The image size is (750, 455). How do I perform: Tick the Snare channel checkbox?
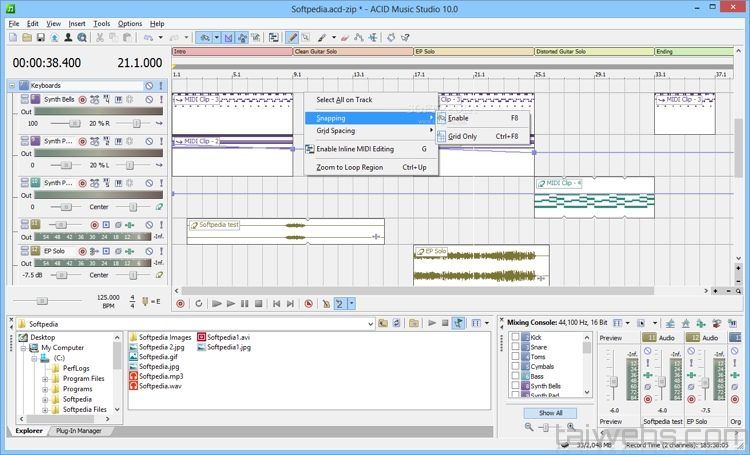pyautogui.click(x=516, y=348)
